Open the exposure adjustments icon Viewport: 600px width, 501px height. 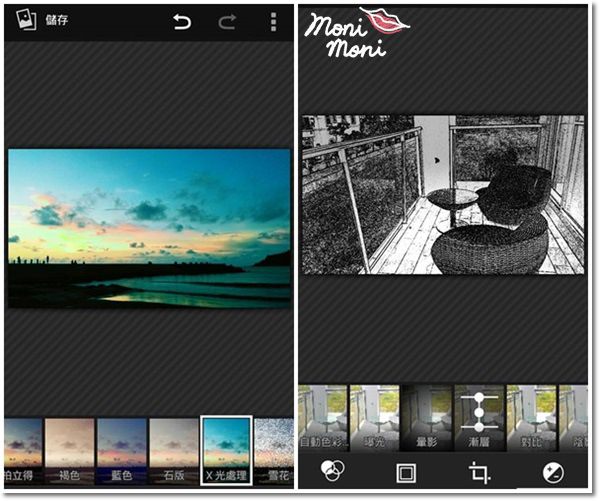(552, 472)
